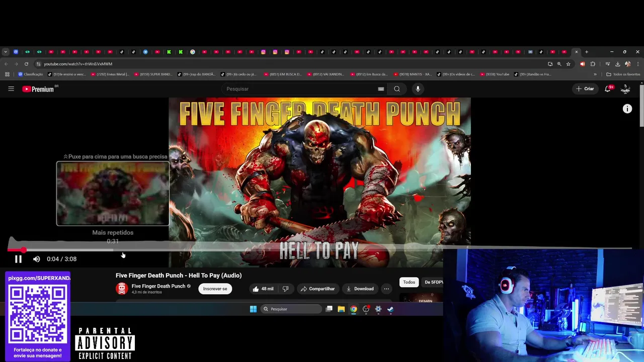Click the page vertical scrollbar
Image resolution: width=644 pixels, height=362 pixels.
click(x=641, y=106)
